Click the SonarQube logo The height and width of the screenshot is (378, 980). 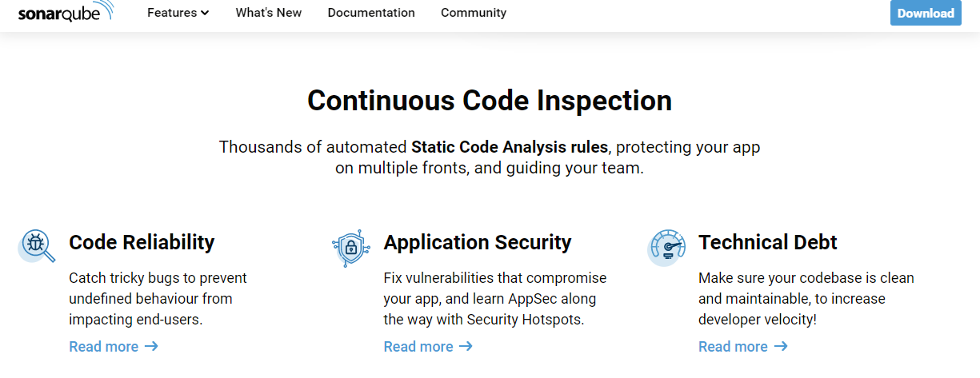[x=66, y=12]
